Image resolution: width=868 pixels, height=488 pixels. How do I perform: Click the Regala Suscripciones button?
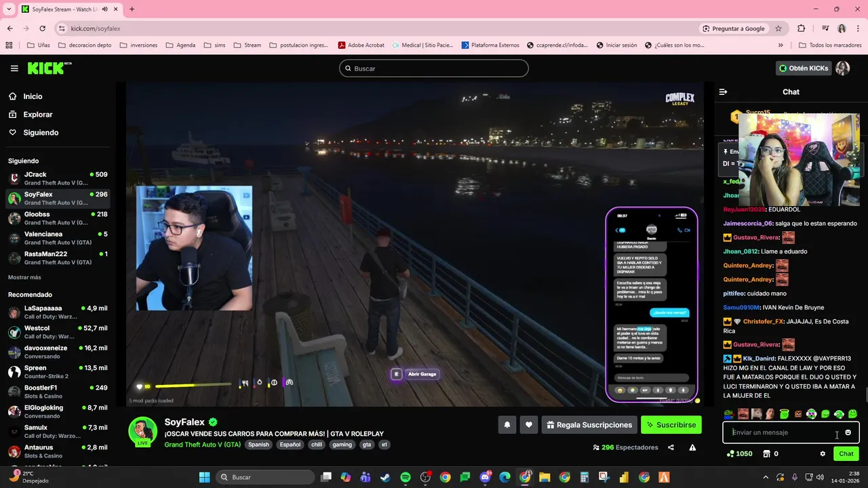pyautogui.click(x=589, y=425)
